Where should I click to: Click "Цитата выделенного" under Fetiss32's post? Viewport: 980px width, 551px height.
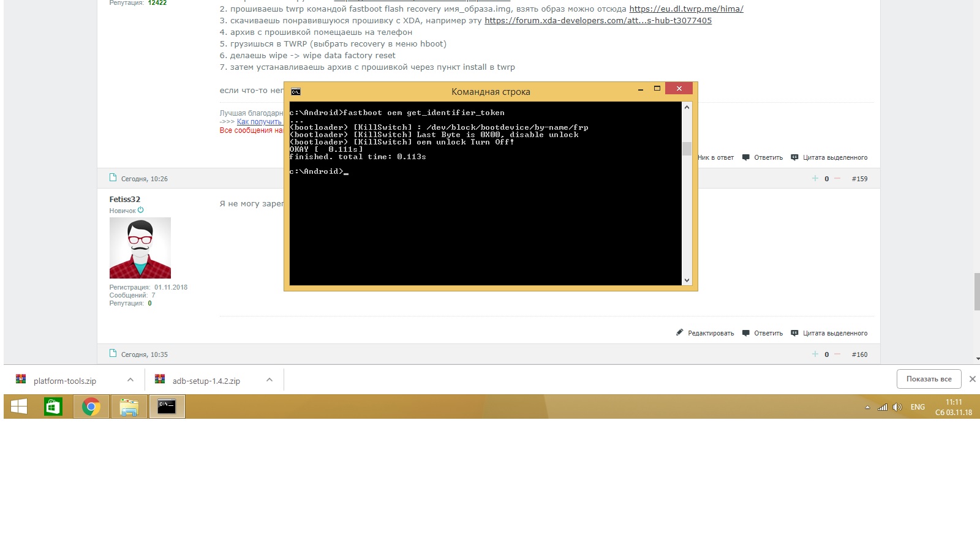coord(829,333)
